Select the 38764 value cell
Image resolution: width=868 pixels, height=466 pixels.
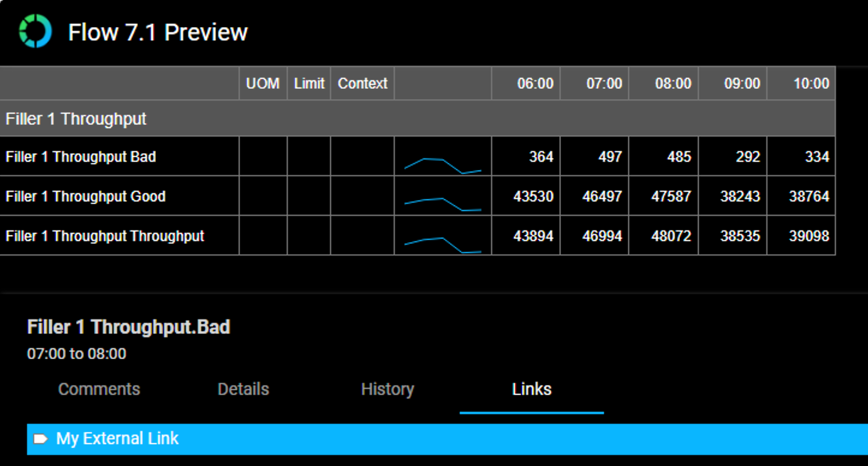[801, 196]
